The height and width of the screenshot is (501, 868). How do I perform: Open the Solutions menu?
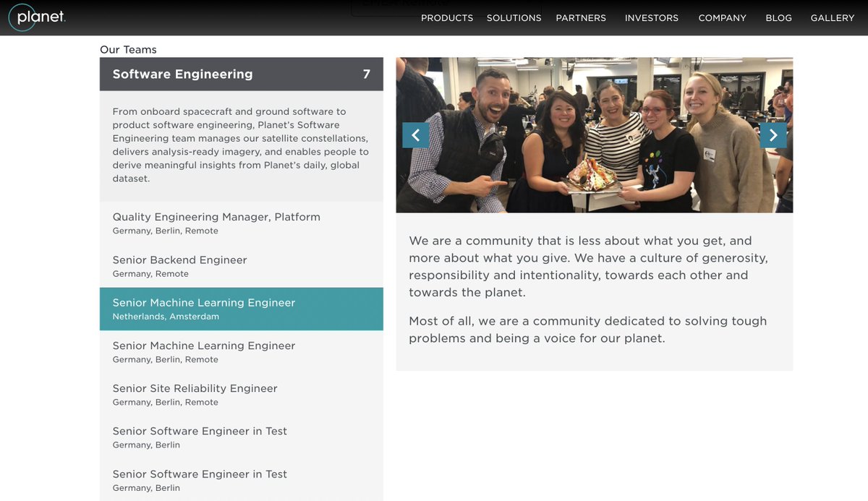point(514,18)
